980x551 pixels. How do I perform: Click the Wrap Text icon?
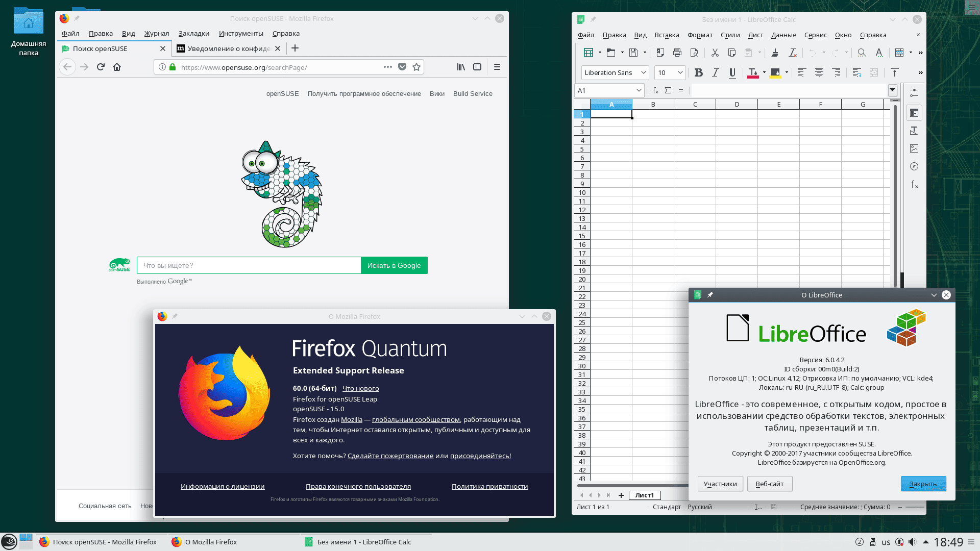pos(857,72)
